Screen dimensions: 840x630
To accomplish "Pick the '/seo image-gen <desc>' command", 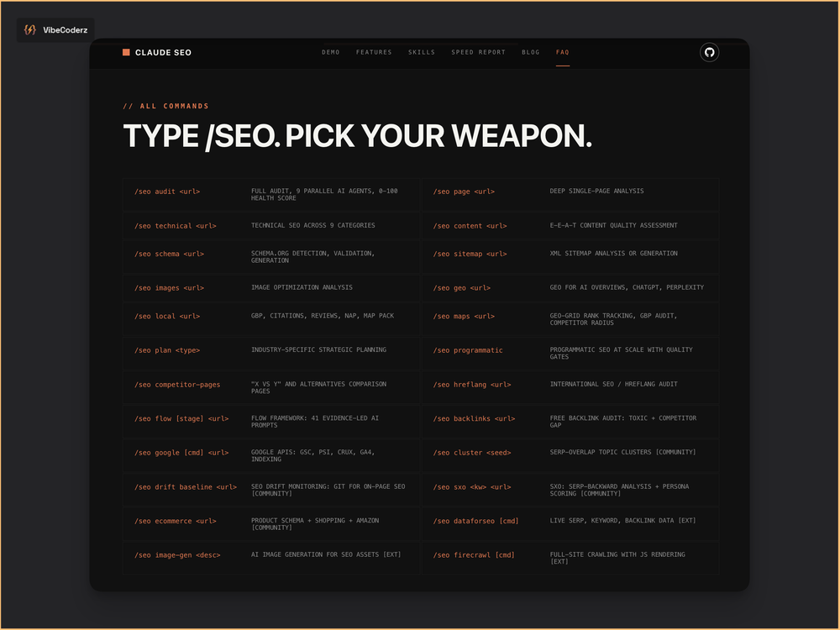I will coord(177,555).
